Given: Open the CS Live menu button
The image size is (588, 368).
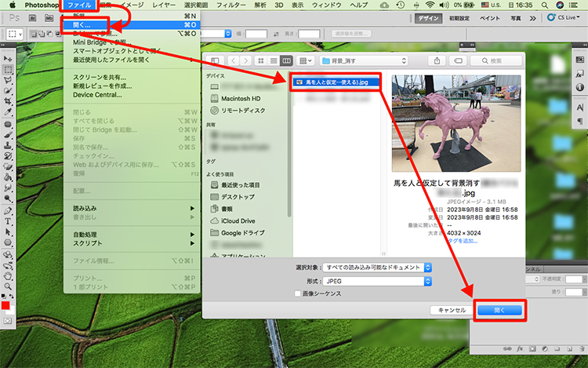Looking at the screenshot, I should (x=563, y=17).
